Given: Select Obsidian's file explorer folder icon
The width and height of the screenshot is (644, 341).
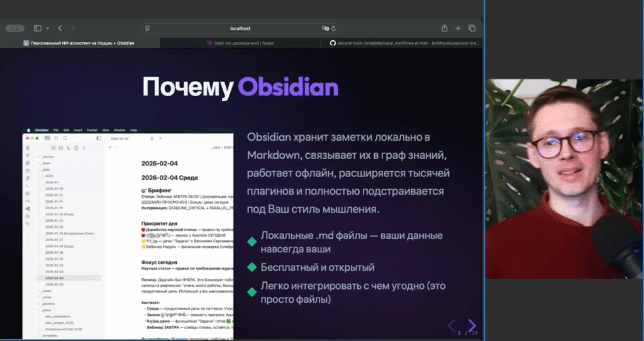Looking at the screenshot, I should pyautogui.click(x=47, y=138).
